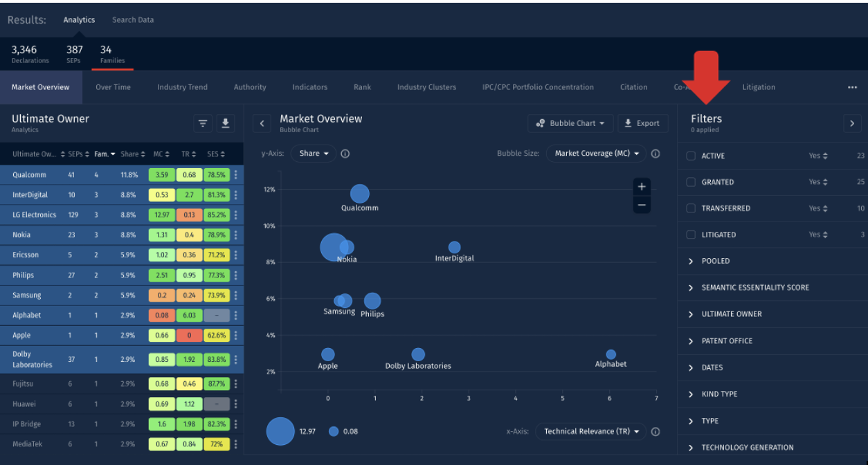
Task: Select the Qualcomm bubble in the chart
Action: click(x=359, y=194)
